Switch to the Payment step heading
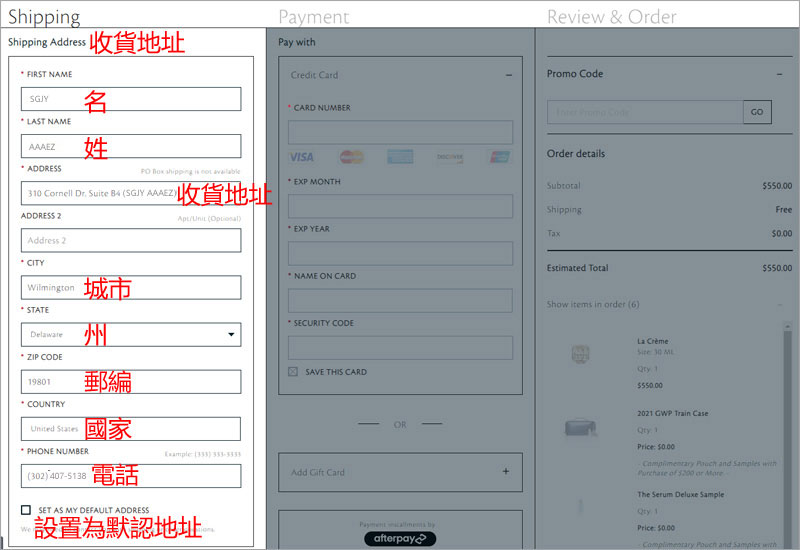This screenshot has height=550, width=800. 314,17
